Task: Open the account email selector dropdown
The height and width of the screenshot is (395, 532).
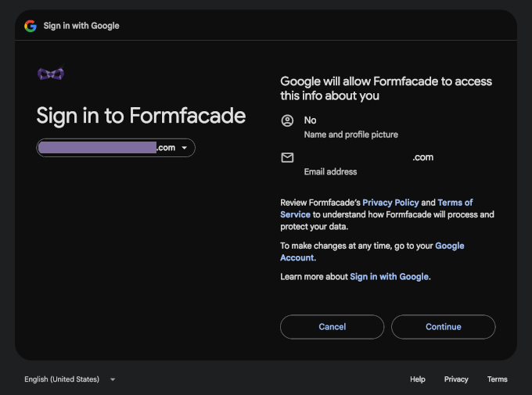Action: point(116,148)
